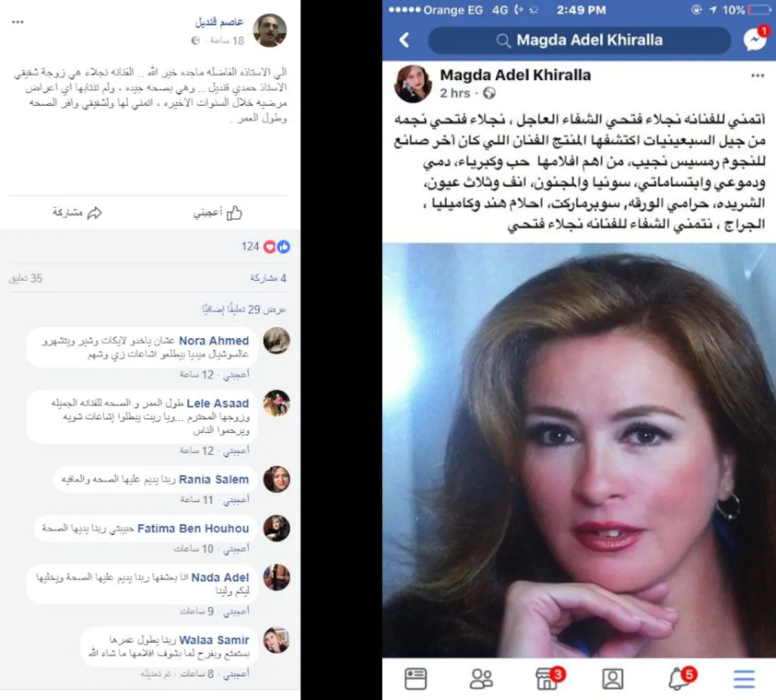Open the Friends tab icon
776x700 pixels.
point(481,679)
